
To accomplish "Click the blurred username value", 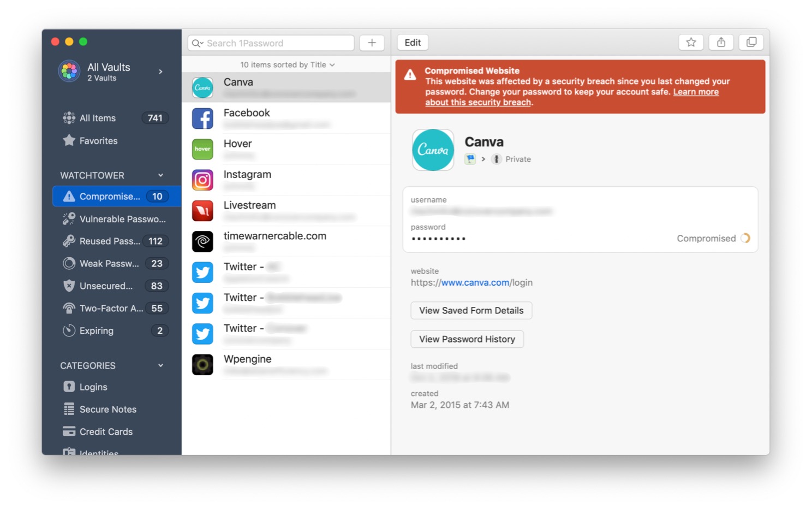I will pyautogui.click(x=481, y=211).
